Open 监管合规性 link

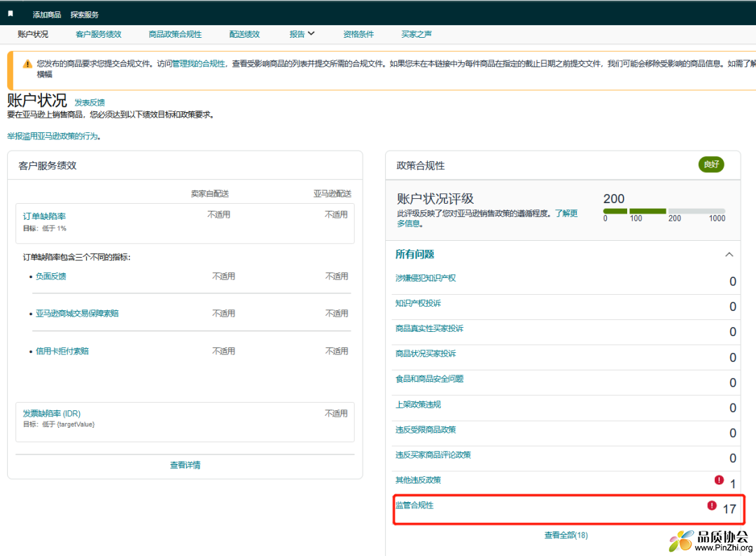[414, 506]
